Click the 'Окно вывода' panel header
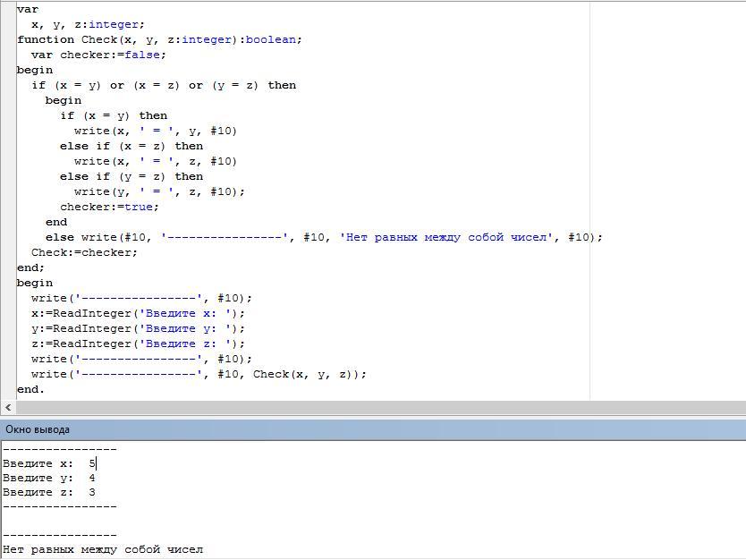 coord(373,429)
